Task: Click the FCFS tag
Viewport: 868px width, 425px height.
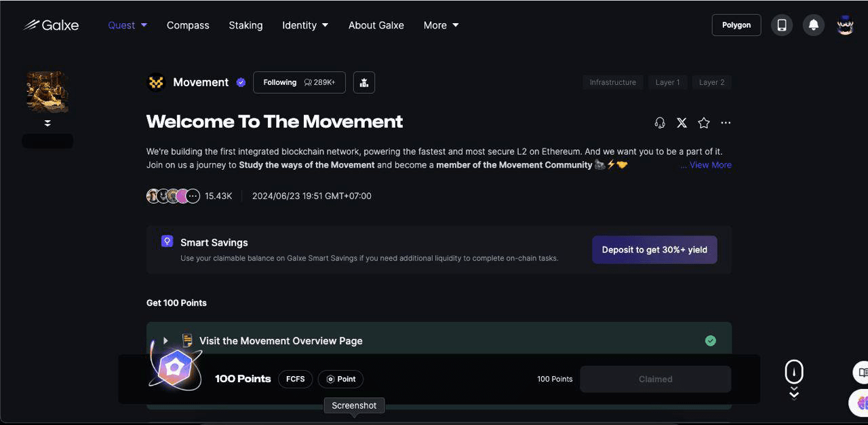Action: point(296,379)
